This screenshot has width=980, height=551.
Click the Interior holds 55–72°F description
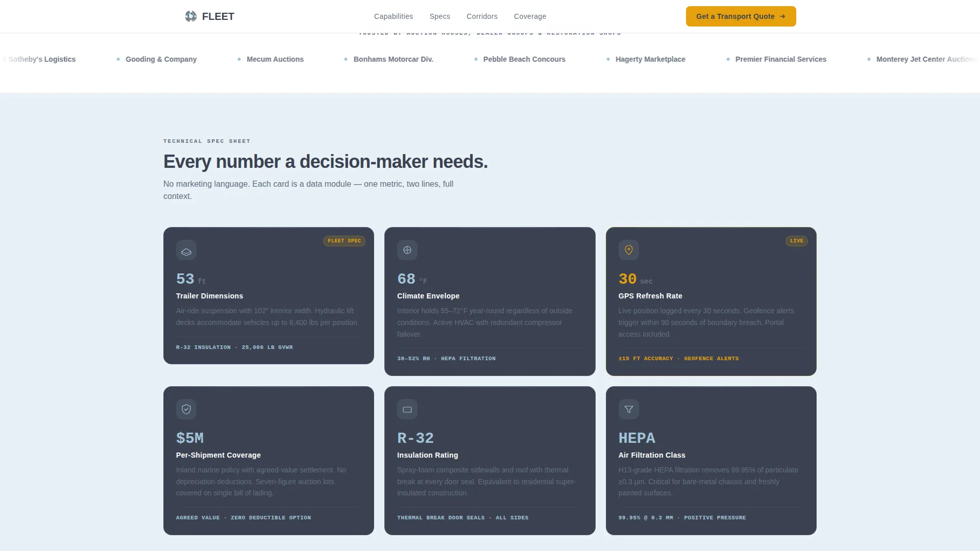(x=485, y=322)
